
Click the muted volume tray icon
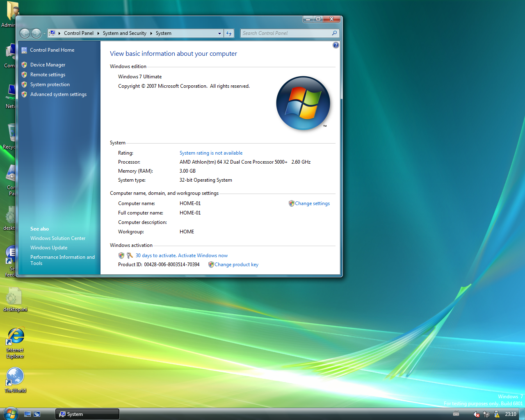(x=476, y=414)
